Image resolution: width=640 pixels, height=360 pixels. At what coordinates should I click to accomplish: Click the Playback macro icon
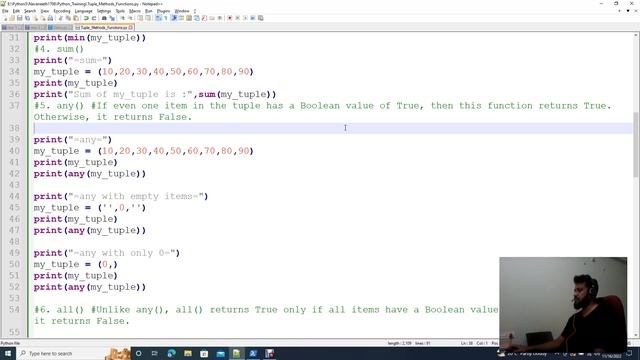click(246, 18)
